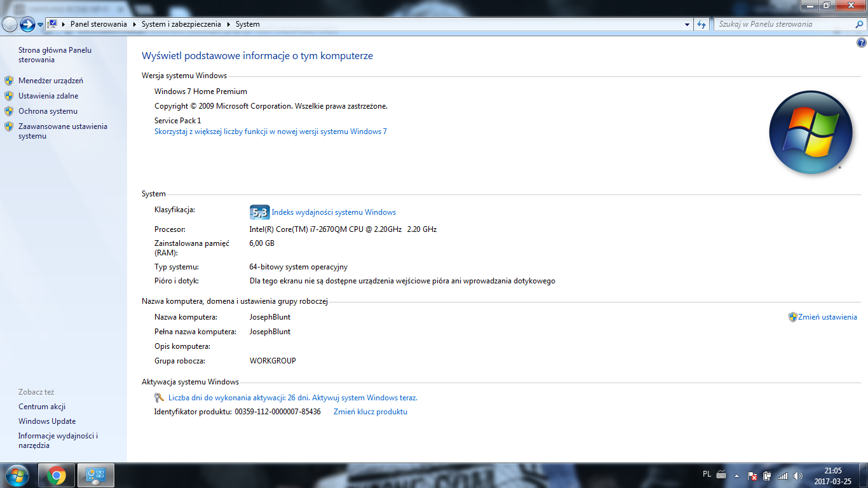The width and height of the screenshot is (868, 488).
Task: Select 'Panel sterowania' in the breadcrumb
Action: [98, 24]
